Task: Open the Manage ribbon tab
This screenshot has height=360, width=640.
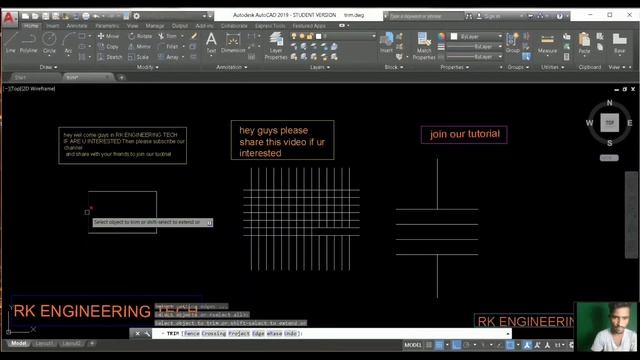Action: [x=155, y=26]
